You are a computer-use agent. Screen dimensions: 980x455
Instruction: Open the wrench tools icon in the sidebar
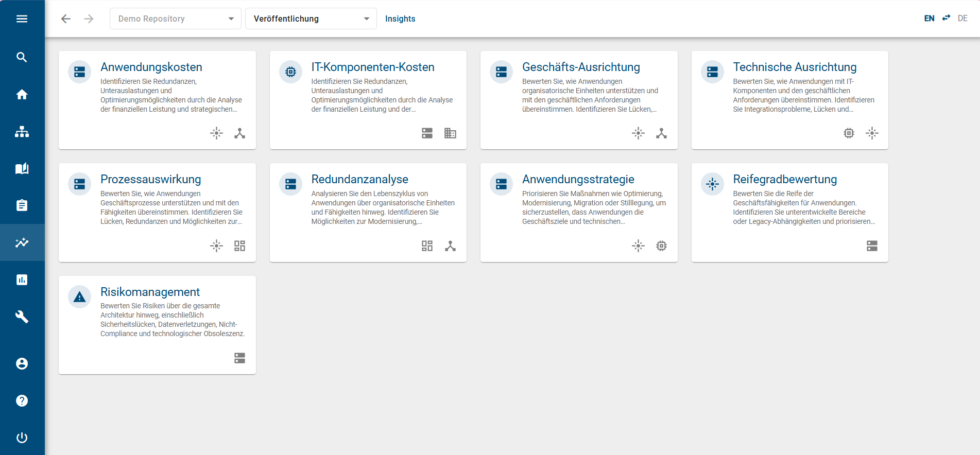(x=22, y=317)
